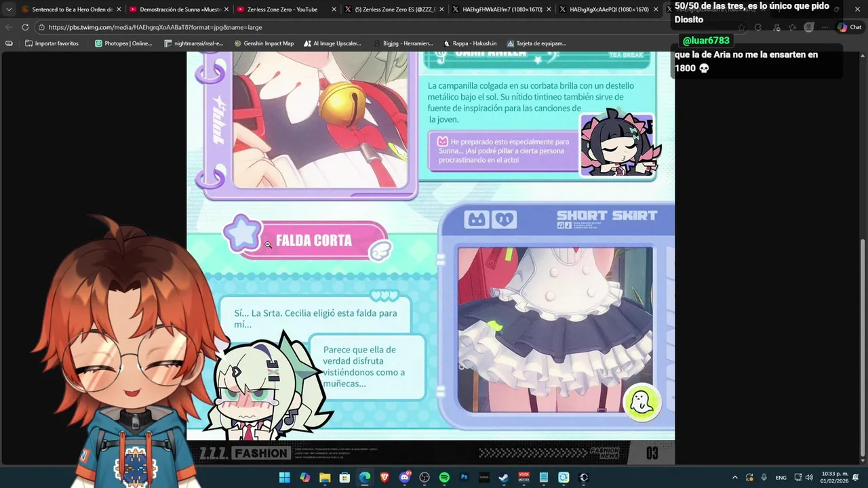Open the tab search dropdown arrow
This screenshot has height=488, width=868.
(9, 9)
